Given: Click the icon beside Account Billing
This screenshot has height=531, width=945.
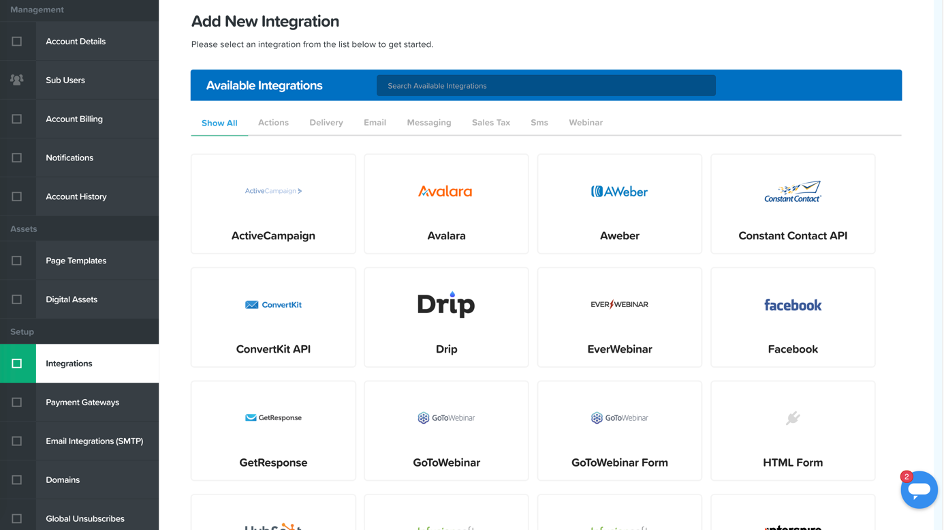Looking at the screenshot, I should [x=17, y=119].
